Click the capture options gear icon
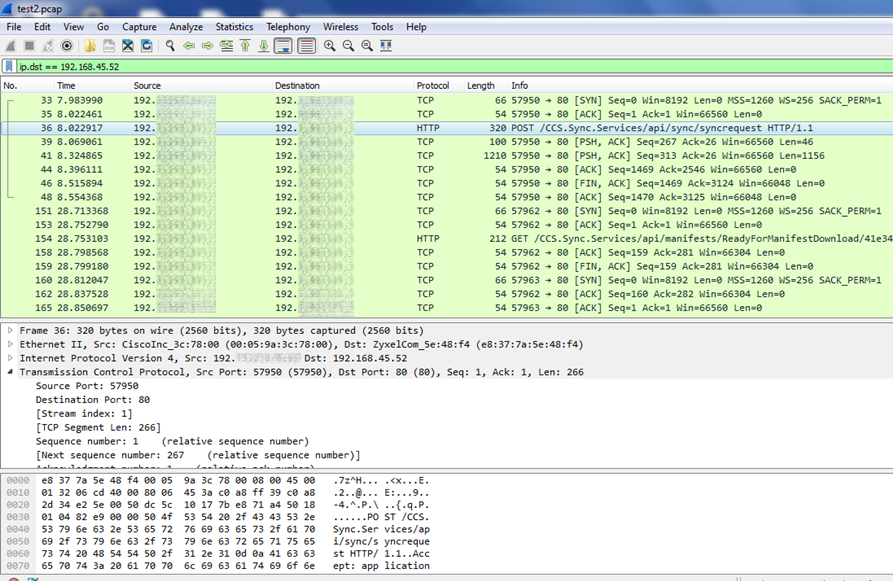This screenshot has height=581, width=893. [x=67, y=46]
